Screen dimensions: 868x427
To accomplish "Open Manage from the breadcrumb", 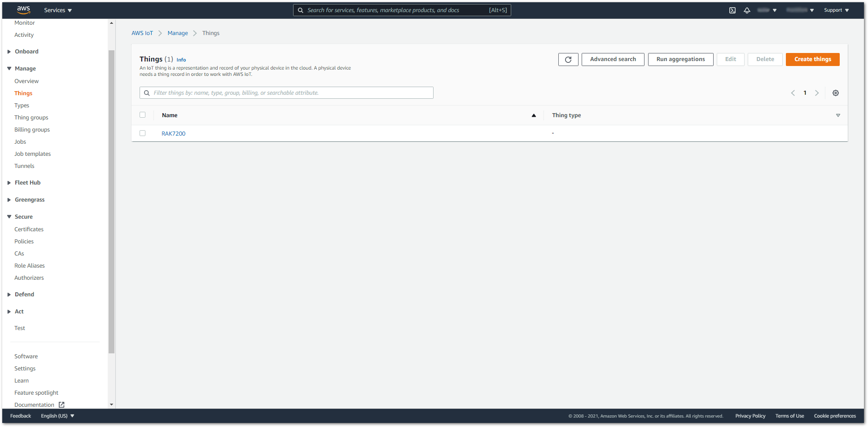I will [178, 33].
